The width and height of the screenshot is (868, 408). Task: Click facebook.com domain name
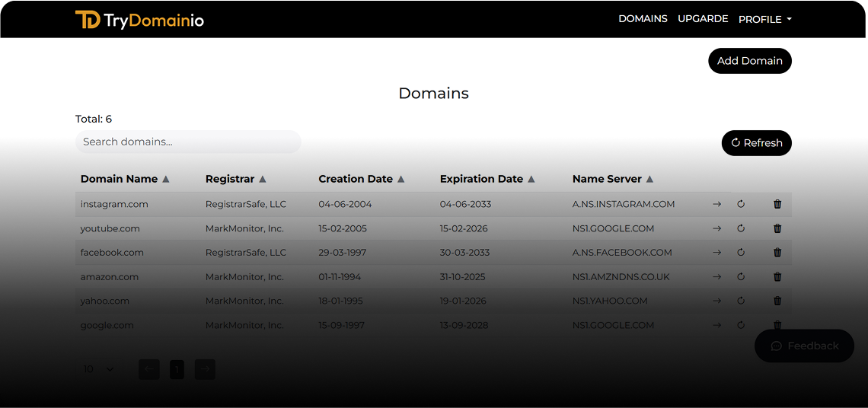point(112,253)
